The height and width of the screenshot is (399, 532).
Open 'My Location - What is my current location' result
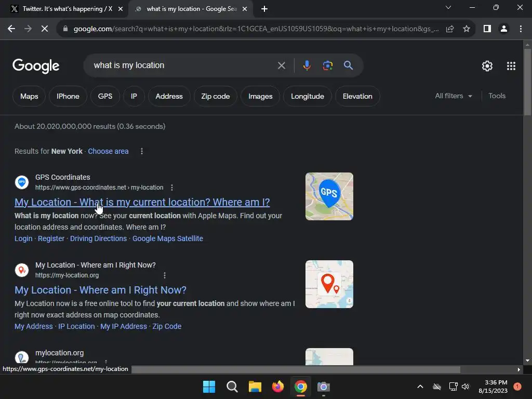tap(142, 202)
